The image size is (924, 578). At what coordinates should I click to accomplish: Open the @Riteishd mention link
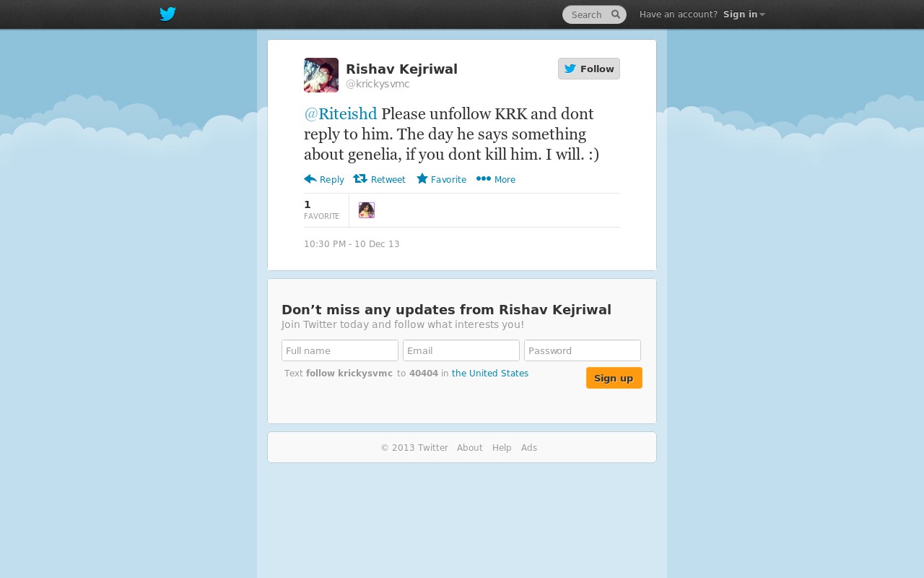[341, 114]
